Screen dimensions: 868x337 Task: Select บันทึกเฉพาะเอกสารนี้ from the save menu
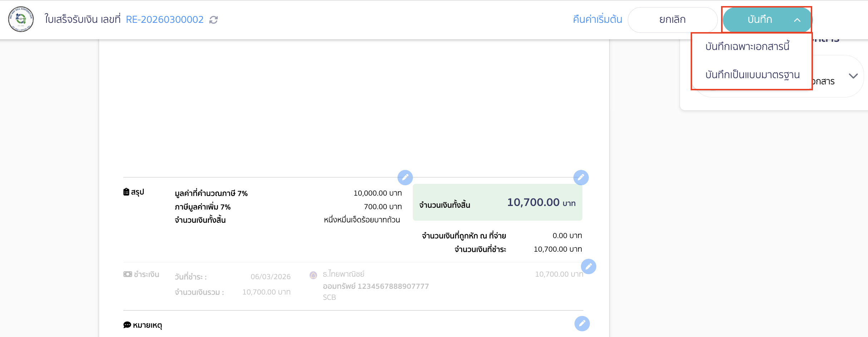click(748, 46)
